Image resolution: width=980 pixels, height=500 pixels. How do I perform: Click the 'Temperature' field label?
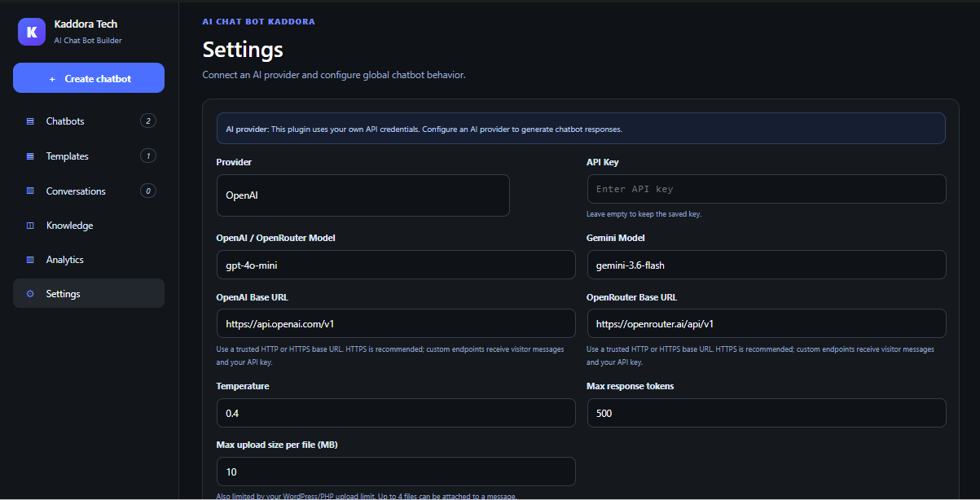[x=243, y=386]
